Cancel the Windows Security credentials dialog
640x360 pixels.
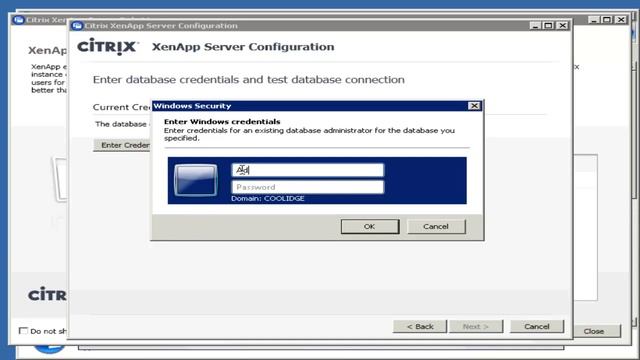436,227
